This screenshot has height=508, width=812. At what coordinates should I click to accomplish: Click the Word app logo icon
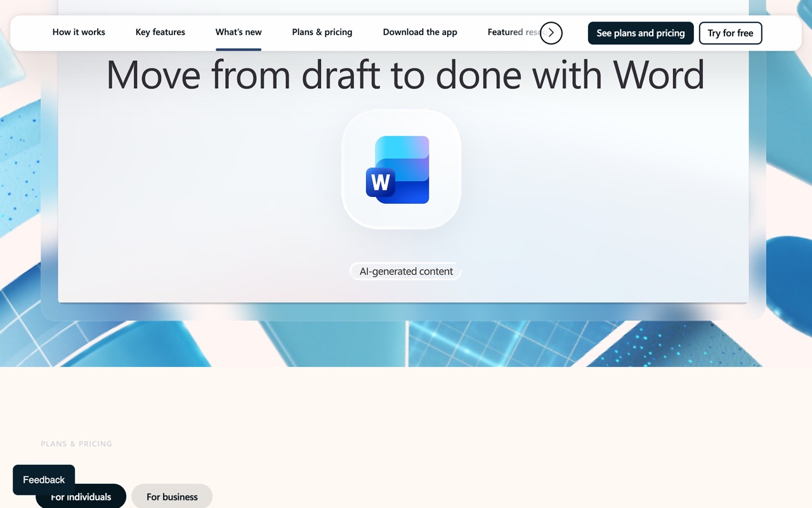tap(398, 170)
